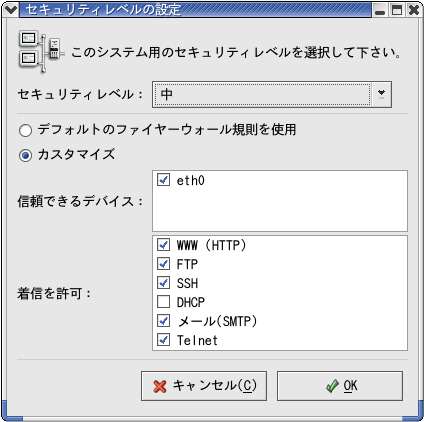The image size is (424, 422).
Task: Click the キャンセル(C) button
Action: 204,386
